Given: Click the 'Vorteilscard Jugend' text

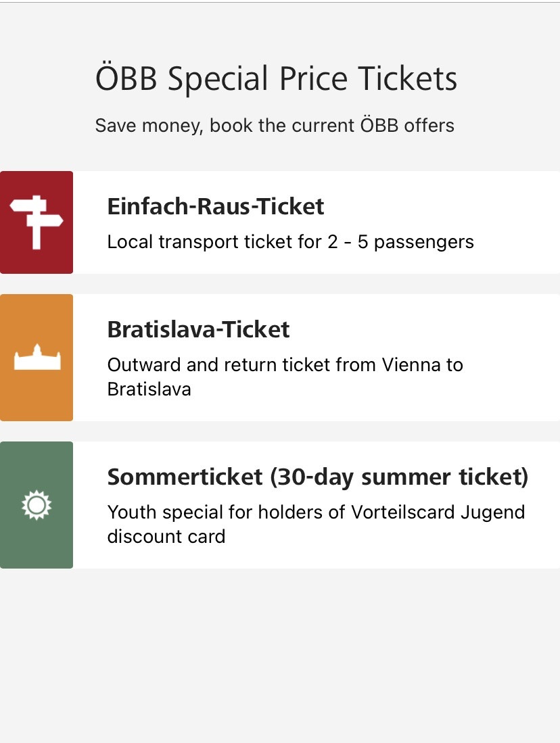Looking at the screenshot, I should [x=438, y=512].
